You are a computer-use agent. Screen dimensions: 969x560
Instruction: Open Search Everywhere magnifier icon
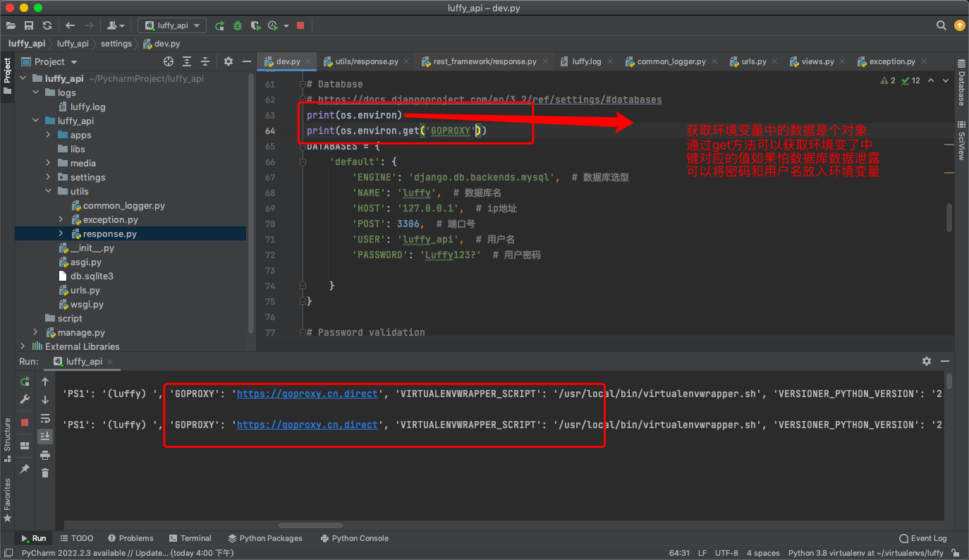coord(941,25)
